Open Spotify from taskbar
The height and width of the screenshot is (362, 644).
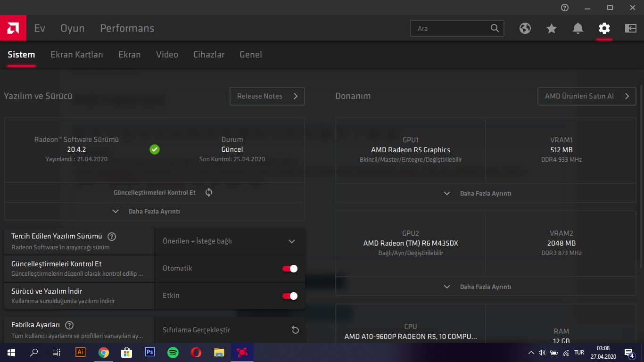173,352
